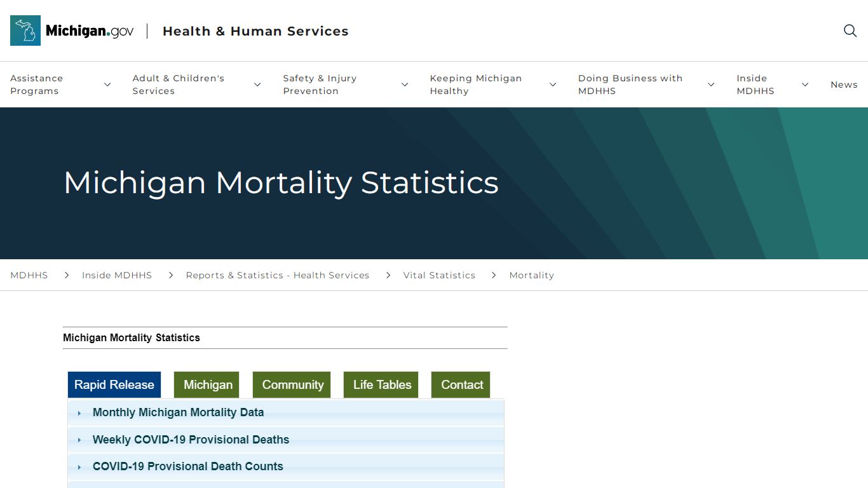This screenshot has height=488, width=868.
Task: Open Doing Business with MDHHS menu
Action: [630, 85]
